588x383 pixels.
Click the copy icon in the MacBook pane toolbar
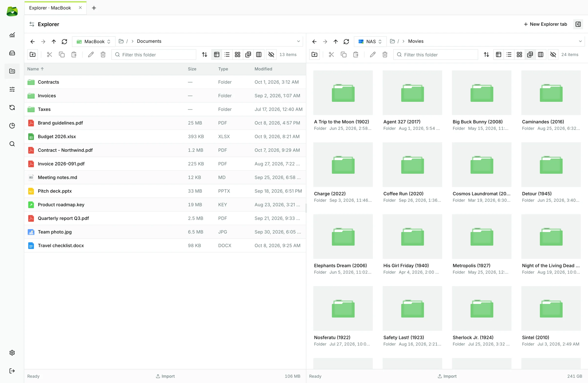[62, 55]
